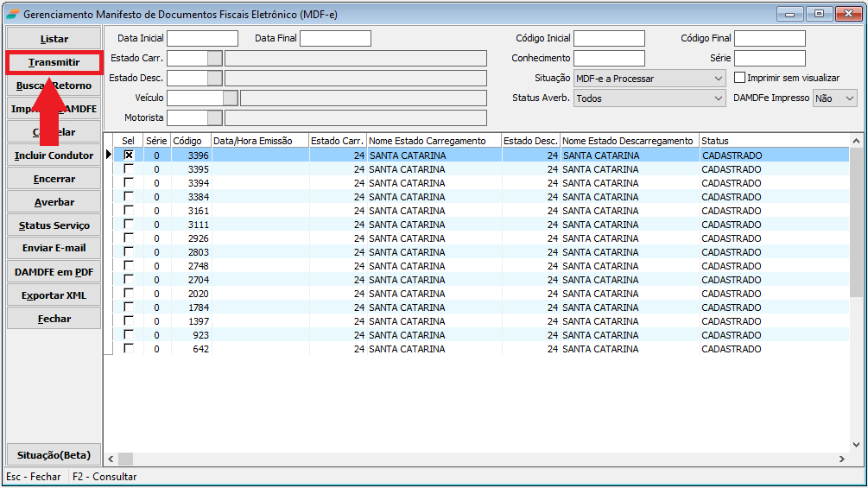The height and width of the screenshot is (488, 868).
Task: Click the Data Inicial input field
Action: 202,39
